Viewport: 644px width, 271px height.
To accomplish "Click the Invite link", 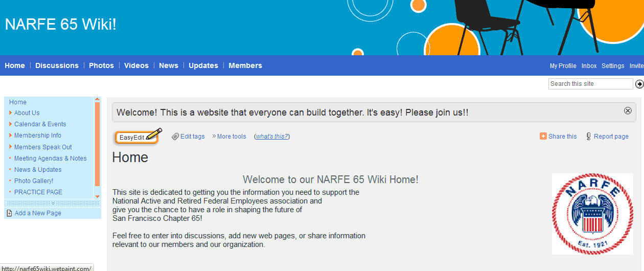I will click(636, 66).
